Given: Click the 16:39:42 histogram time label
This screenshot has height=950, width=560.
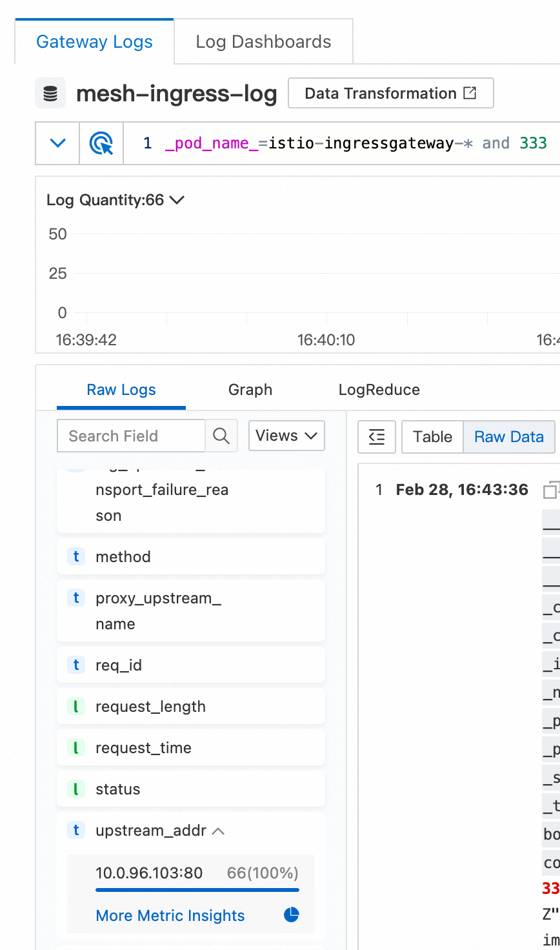Looking at the screenshot, I should (86, 340).
